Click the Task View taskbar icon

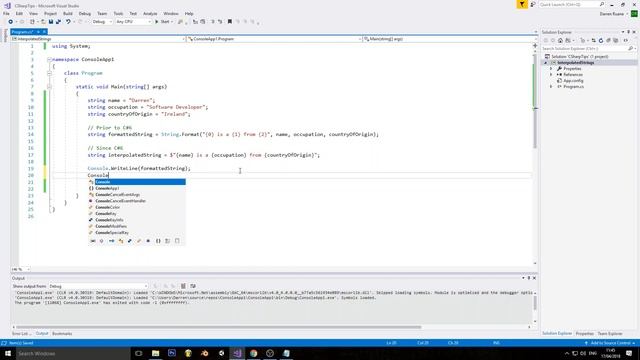point(139,353)
